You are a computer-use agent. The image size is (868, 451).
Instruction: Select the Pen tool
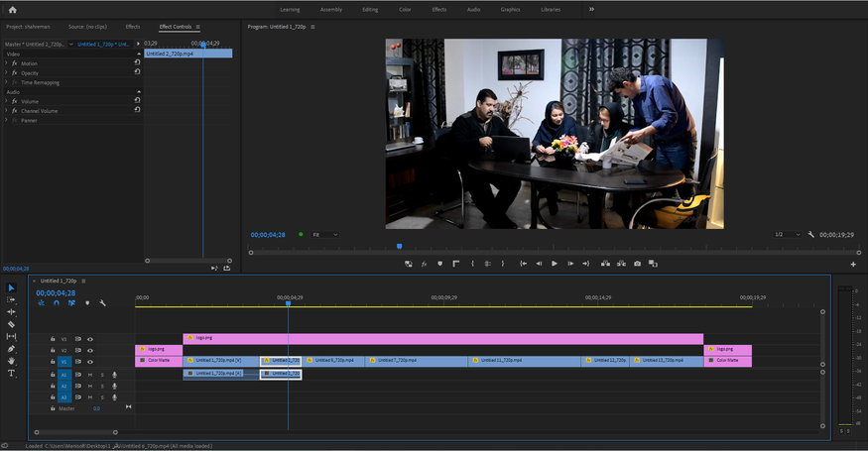coord(11,349)
